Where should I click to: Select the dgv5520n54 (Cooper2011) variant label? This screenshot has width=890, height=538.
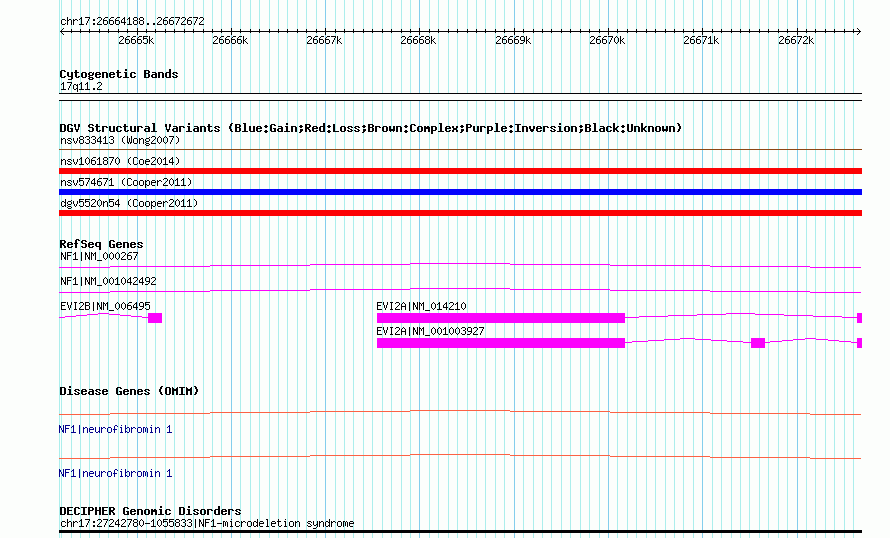[129, 203]
